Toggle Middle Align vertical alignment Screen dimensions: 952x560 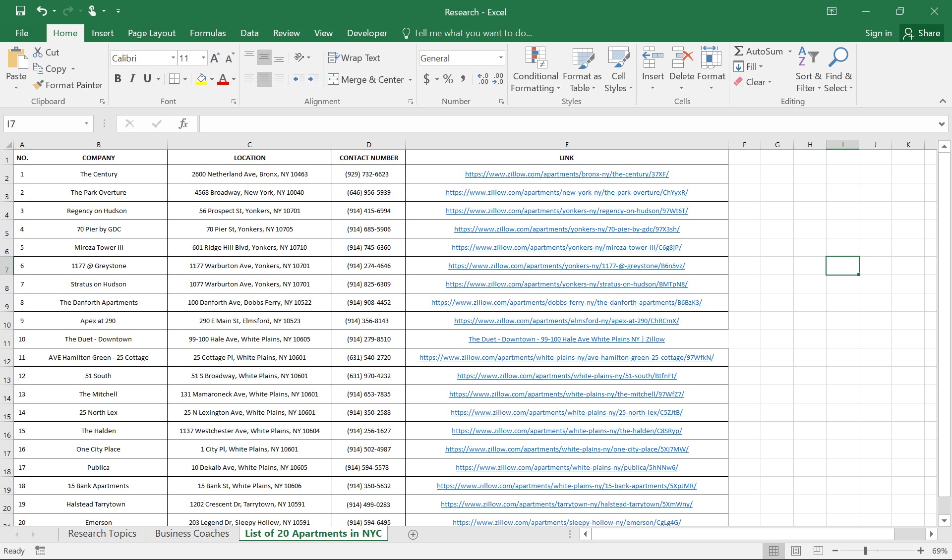click(264, 57)
